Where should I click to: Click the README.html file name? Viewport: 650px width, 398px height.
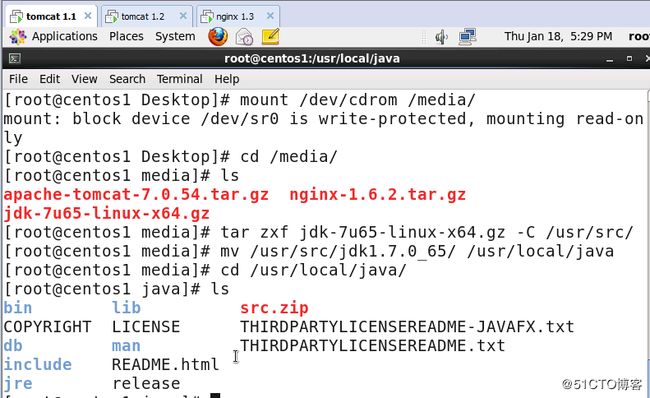(x=165, y=364)
